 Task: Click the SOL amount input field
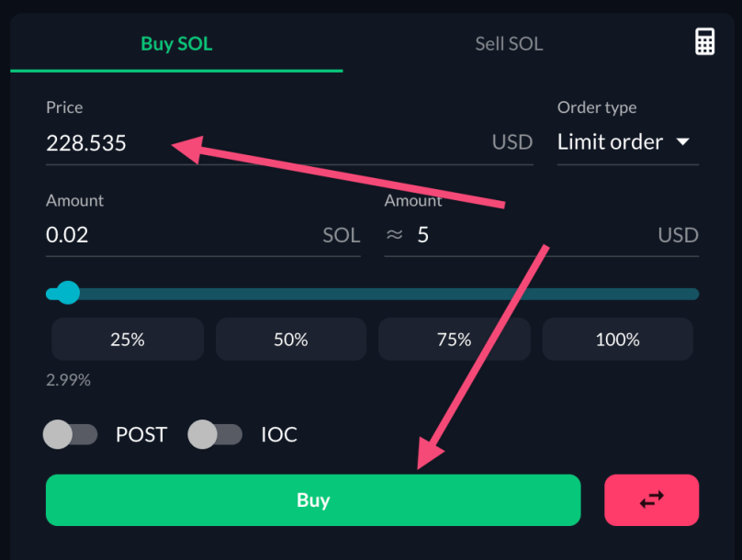coord(138,235)
